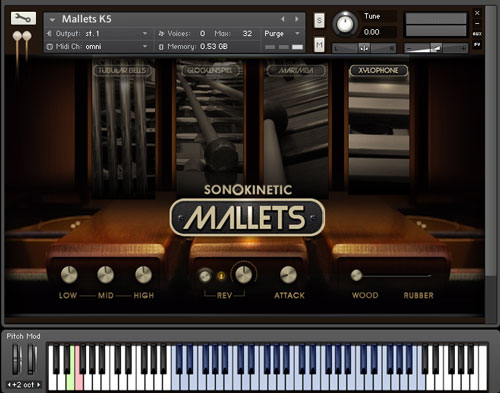
Task: Click the pink keyswitch key on keyboard
Action: (x=79, y=382)
